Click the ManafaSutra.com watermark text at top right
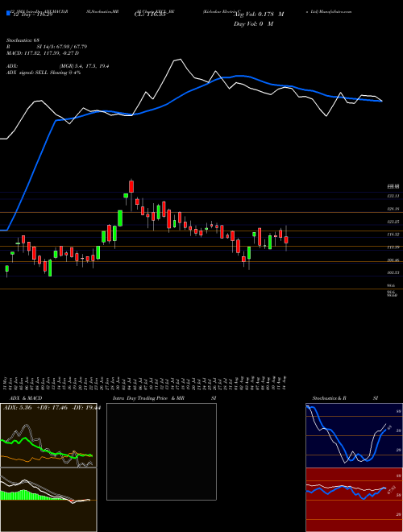 tap(334, 11)
